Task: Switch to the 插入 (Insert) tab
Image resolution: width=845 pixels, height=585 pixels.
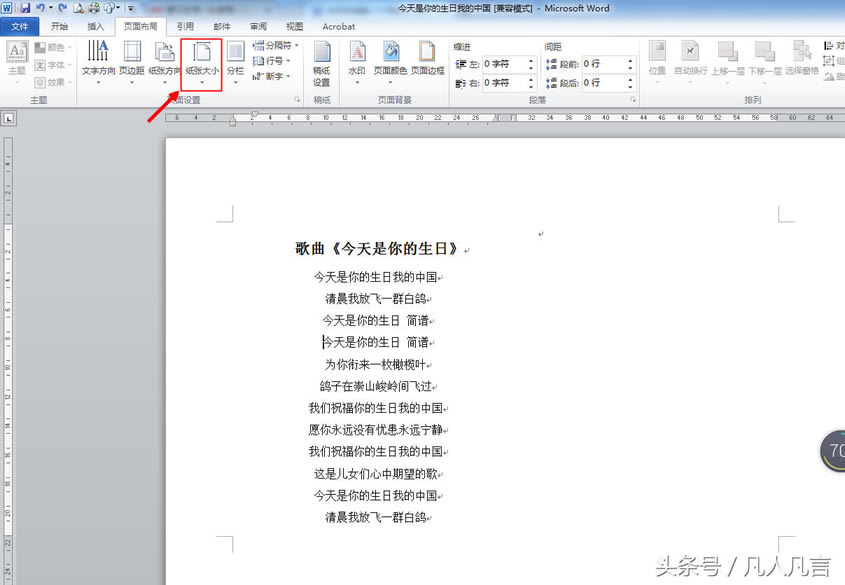Action: point(96,26)
